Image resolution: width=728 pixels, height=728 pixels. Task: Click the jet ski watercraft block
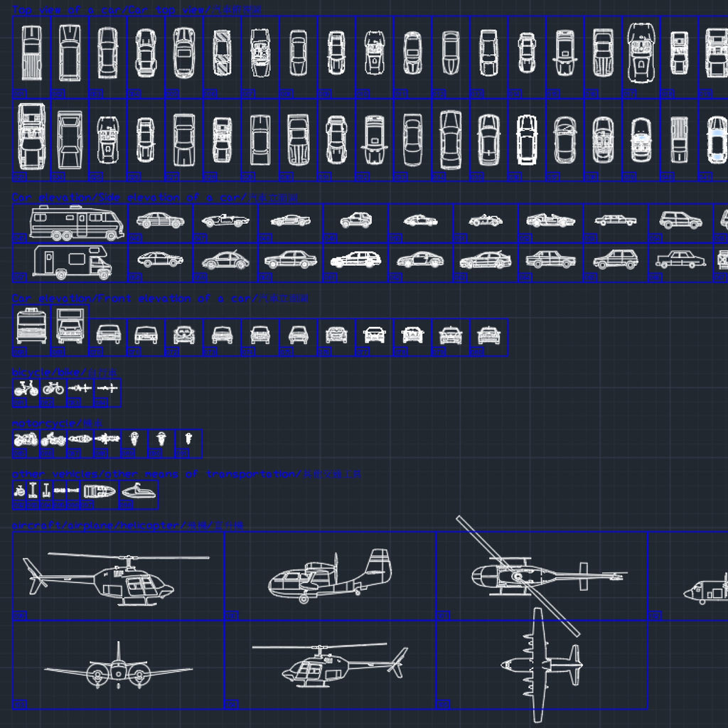pos(137,491)
